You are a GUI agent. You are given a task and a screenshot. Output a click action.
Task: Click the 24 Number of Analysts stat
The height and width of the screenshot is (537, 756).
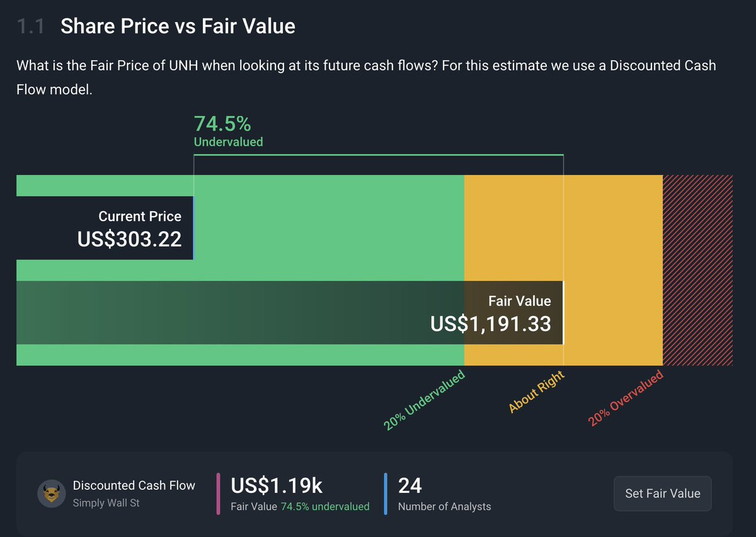pos(410,485)
